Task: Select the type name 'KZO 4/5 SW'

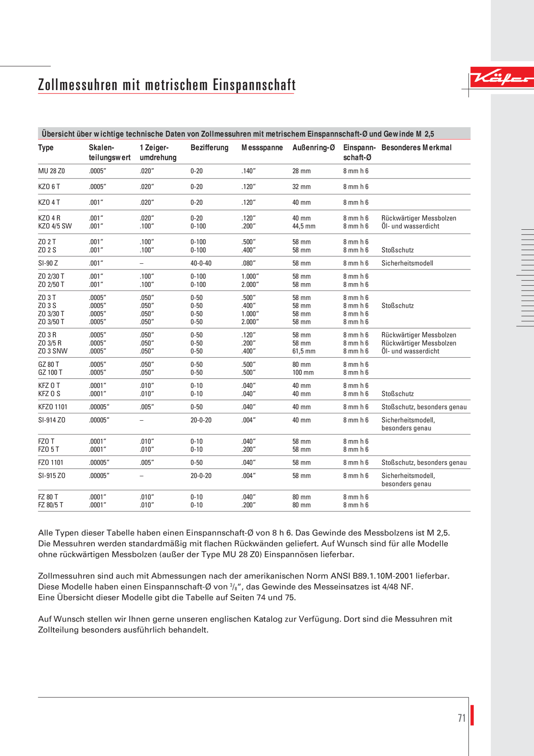Action: tap(55, 226)
